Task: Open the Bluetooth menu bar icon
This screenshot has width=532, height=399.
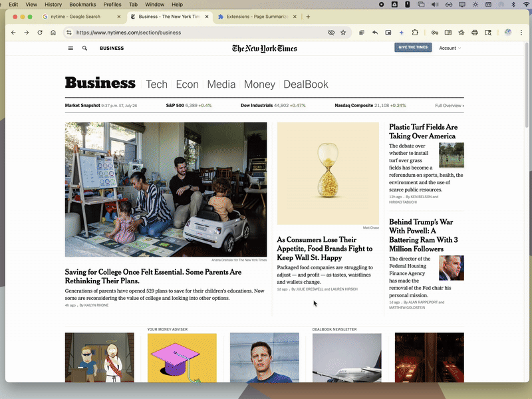Action: [x=513, y=5]
